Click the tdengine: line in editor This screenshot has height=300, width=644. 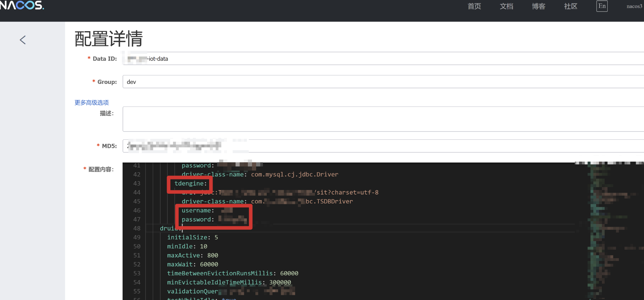[191, 184]
